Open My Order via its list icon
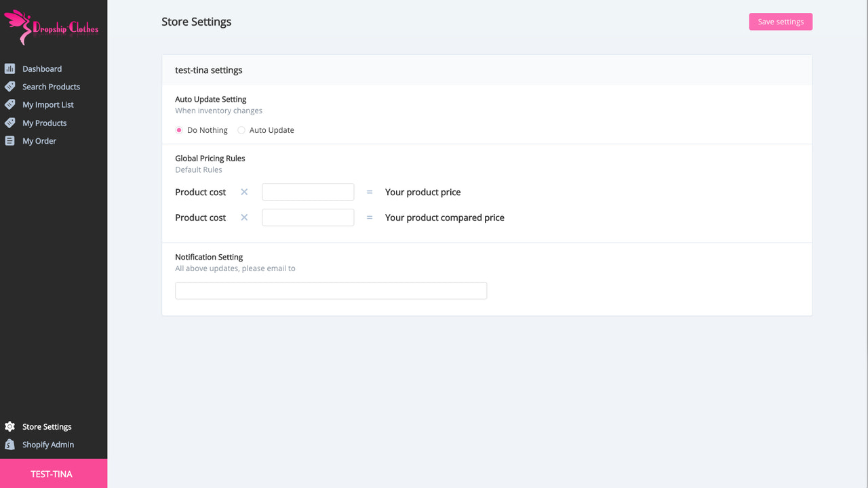The height and width of the screenshot is (488, 868). [9, 140]
